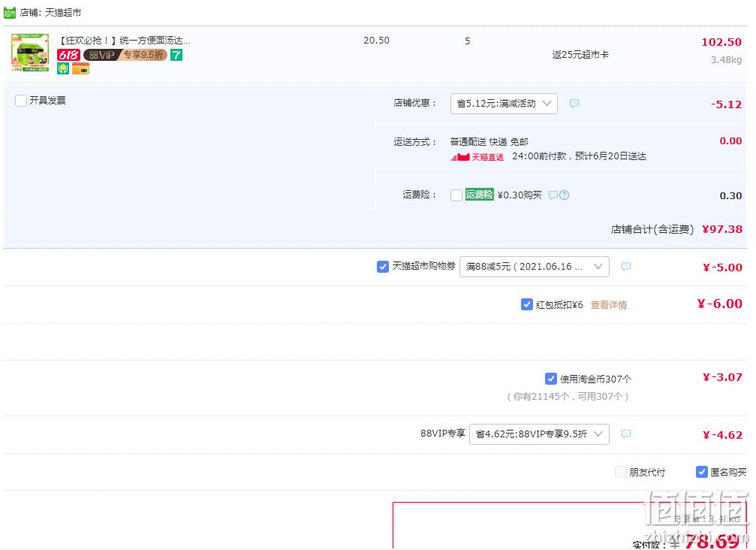Open the product title link 统一方便面汤达
The image size is (756, 550).
click(x=125, y=41)
